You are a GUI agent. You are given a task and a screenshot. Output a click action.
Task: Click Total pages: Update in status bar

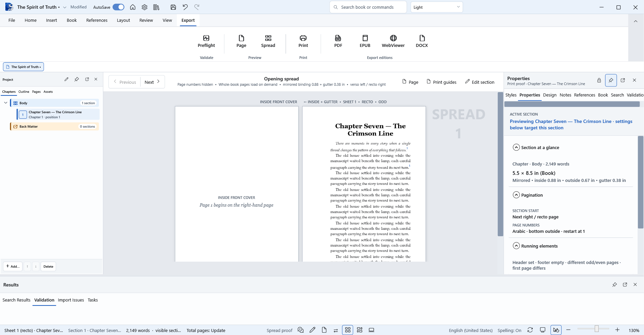(206, 330)
